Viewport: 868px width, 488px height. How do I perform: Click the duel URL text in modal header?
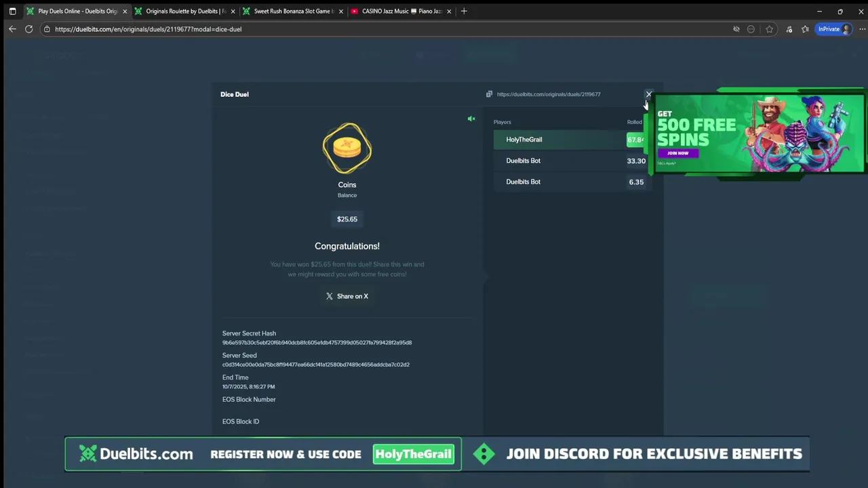click(549, 94)
